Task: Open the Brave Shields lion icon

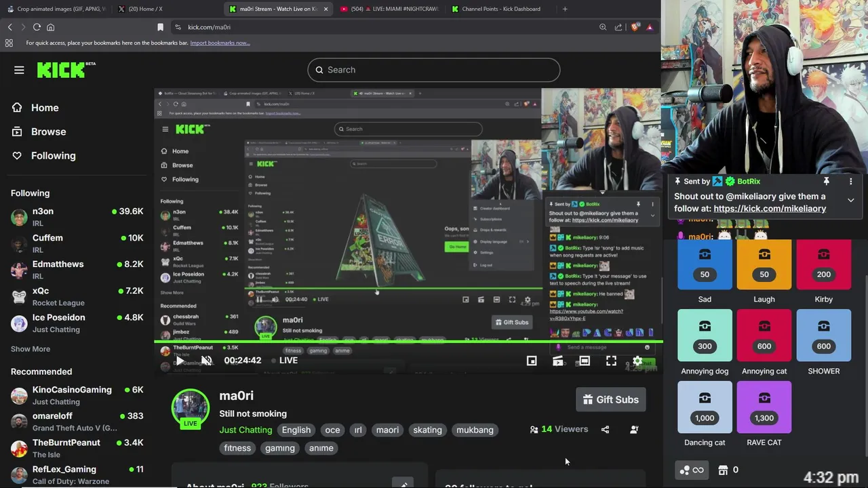Action: [x=635, y=27]
